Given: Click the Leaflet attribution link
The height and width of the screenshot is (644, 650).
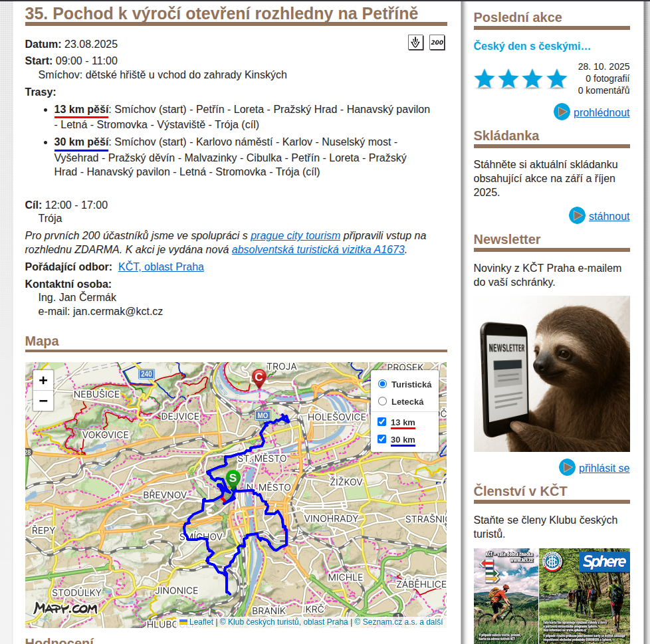Looking at the screenshot, I should pos(201,622).
